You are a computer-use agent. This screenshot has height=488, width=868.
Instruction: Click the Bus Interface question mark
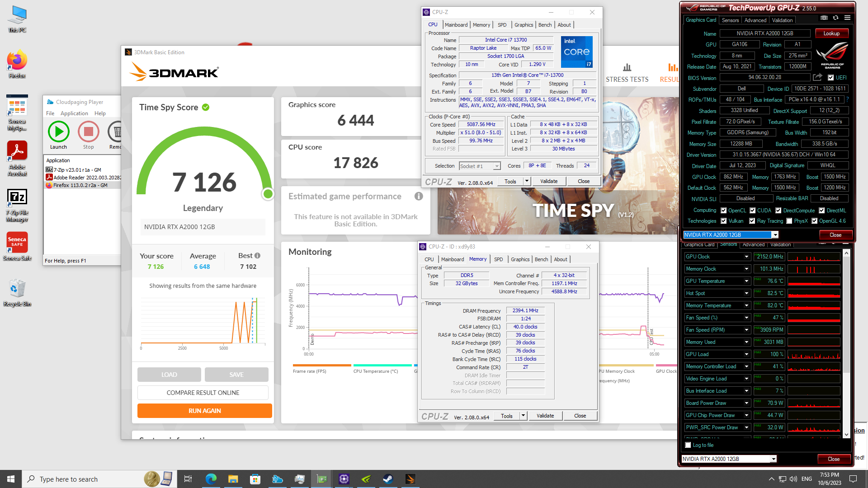848,99
